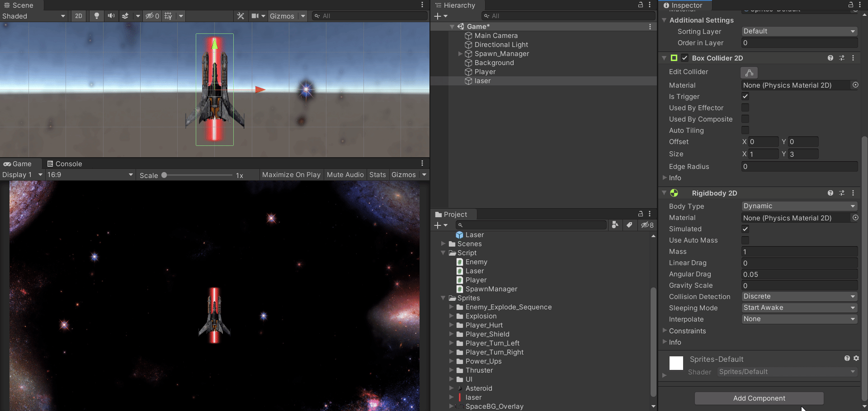
Task: Toggle hidden packages visibility in Project
Action: [x=647, y=225]
